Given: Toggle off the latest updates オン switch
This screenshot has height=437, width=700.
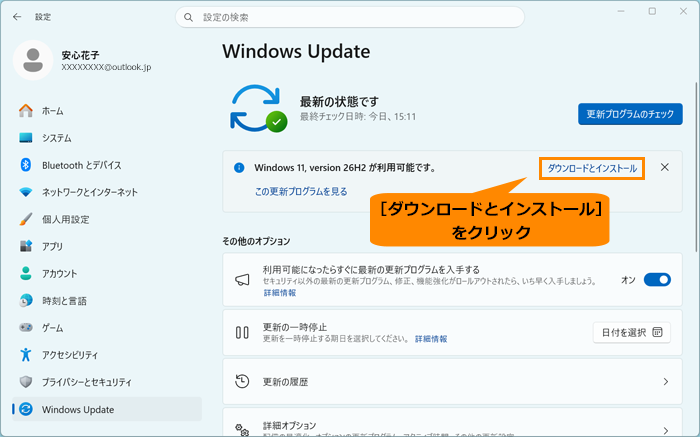Looking at the screenshot, I should 657,280.
